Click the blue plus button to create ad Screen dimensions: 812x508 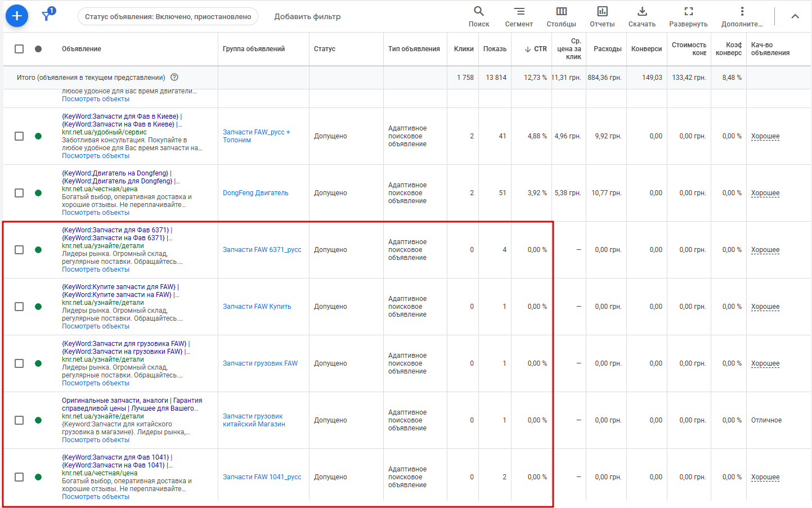(x=17, y=16)
